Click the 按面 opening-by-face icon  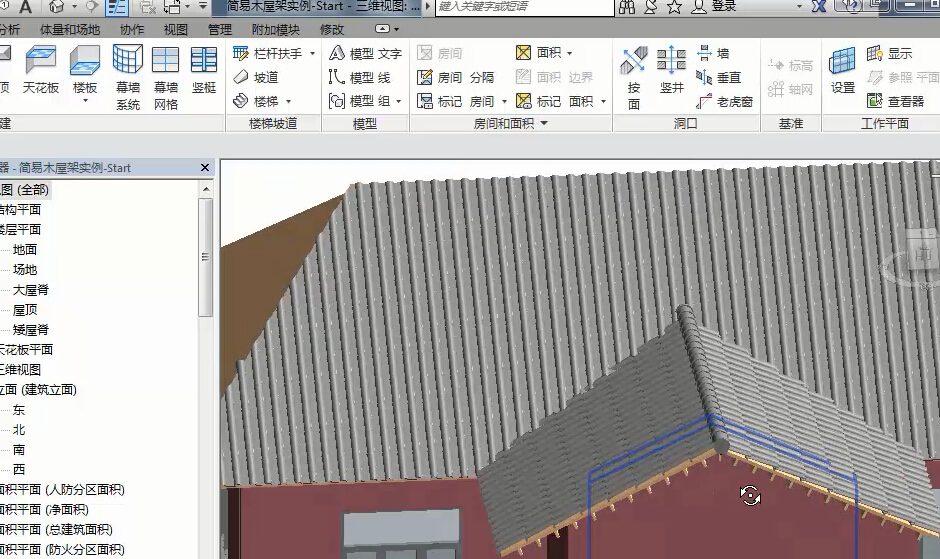click(x=633, y=70)
